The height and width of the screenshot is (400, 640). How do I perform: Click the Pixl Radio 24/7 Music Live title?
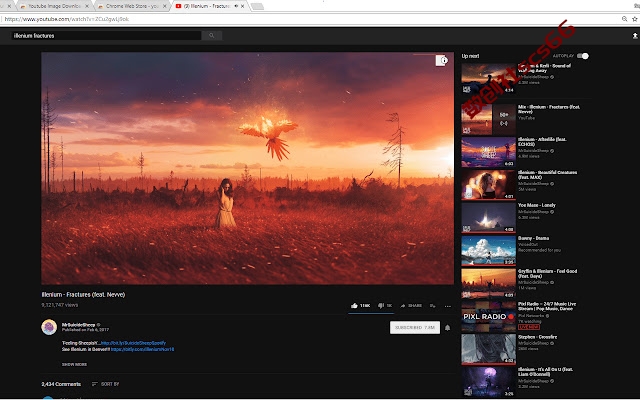[547, 307]
